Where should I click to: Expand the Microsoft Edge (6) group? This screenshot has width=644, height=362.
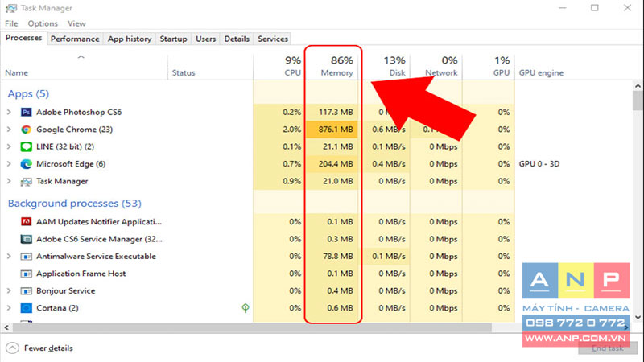(9, 164)
